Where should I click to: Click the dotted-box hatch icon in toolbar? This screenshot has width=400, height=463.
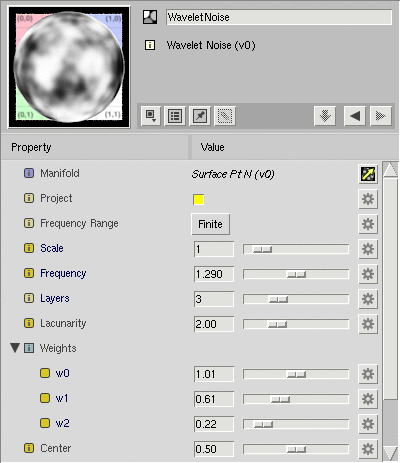(225, 116)
